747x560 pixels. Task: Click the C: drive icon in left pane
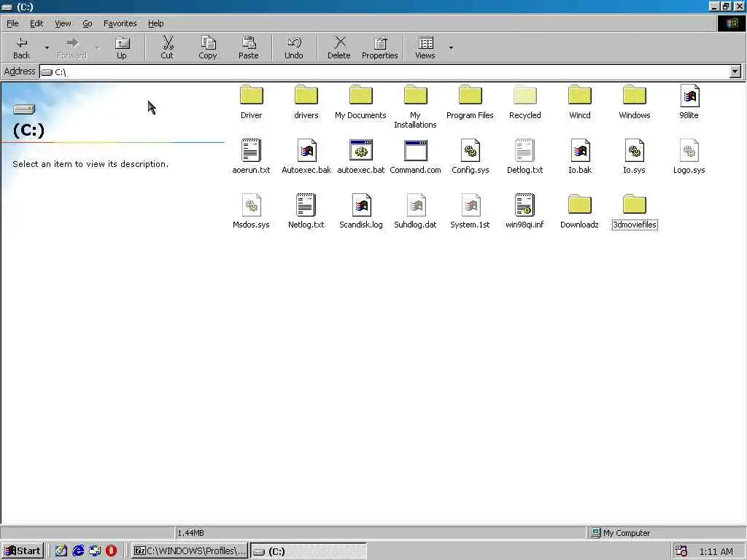[24, 109]
